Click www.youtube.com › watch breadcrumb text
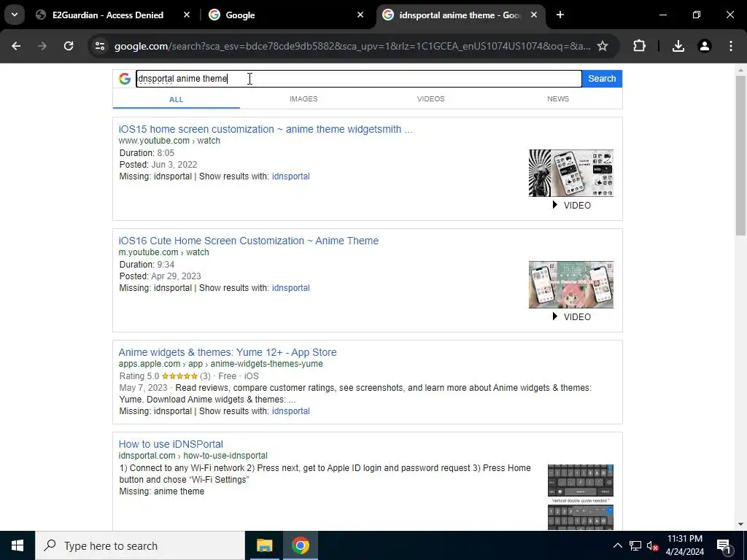The width and height of the screenshot is (747, 560). click(x=169, y=141)
